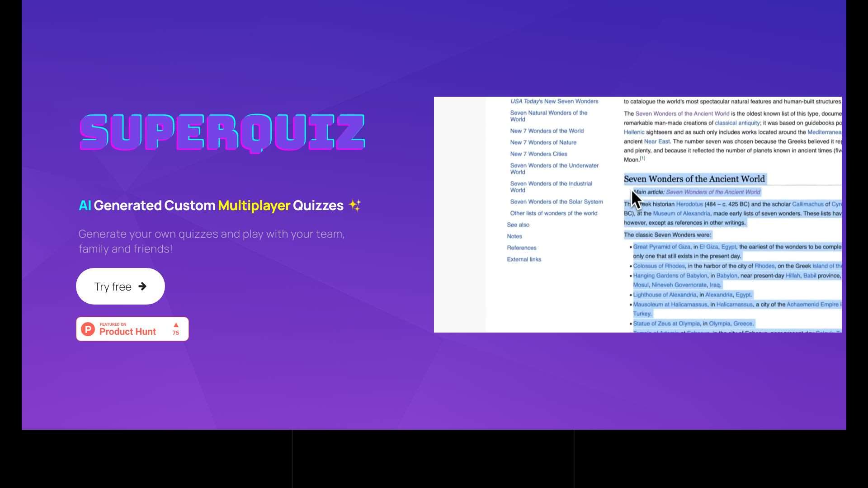868x488 pixels.
Task: Select References in the contents sidebar
Action: (x=521, y=248)
